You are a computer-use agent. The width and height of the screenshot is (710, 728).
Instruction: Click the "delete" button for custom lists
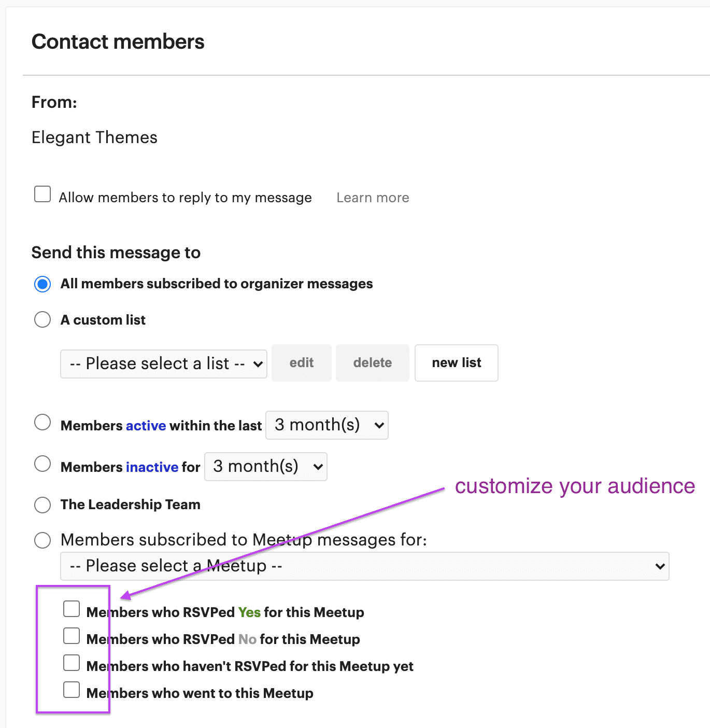click(x=372, y=362)
